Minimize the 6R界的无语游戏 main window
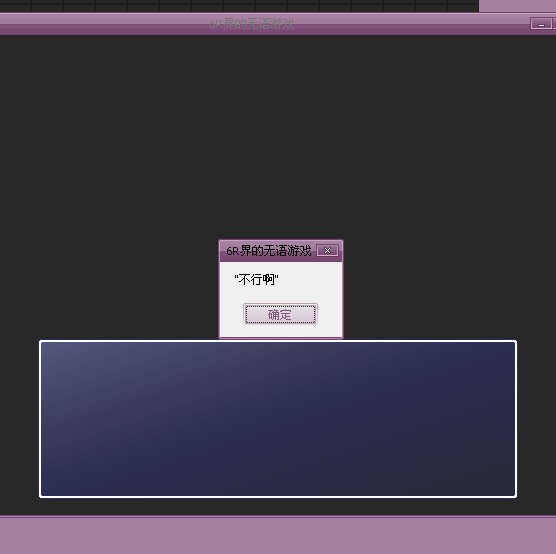The image size is (556, 554). [541, 24]
